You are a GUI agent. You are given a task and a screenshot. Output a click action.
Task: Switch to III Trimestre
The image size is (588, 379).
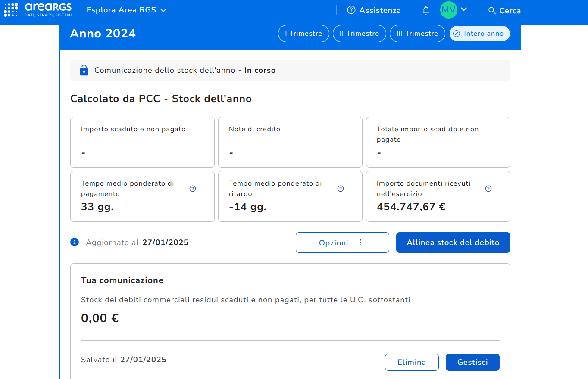pyautogui.click(x=417, y=34)
